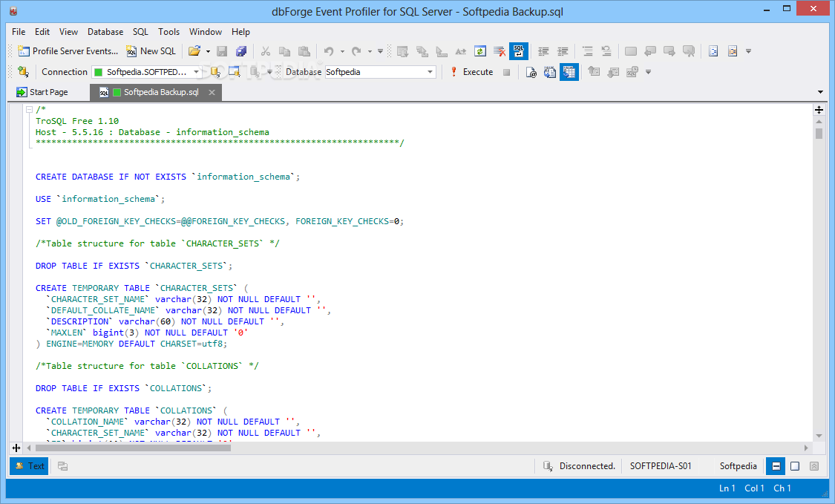835x504 pixels.
Task: Click the Redo arrow icon
Action: tap(356, 51)
